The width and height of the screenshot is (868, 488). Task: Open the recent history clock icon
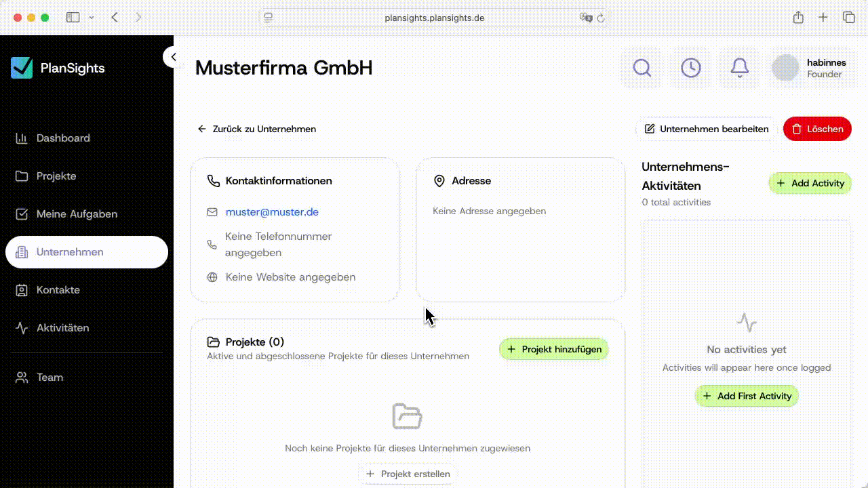click(x=690, y=68)
